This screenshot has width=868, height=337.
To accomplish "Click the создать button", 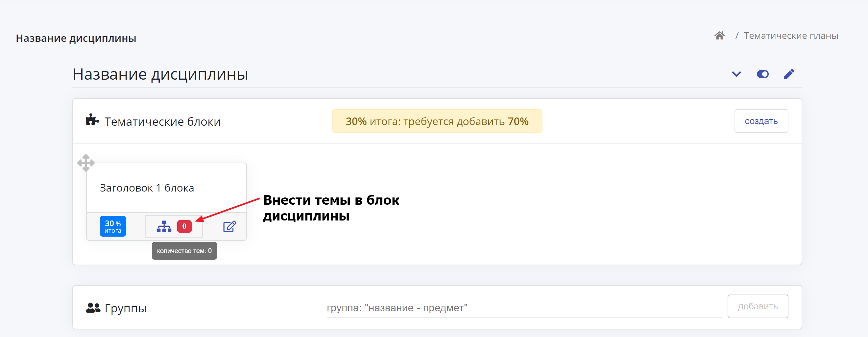I will click(761, 121).
